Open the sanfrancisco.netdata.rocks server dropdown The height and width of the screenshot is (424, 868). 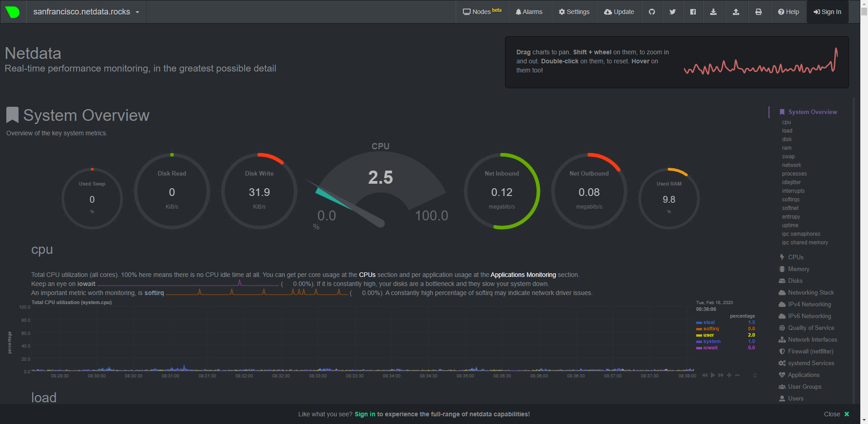pyautogui.click(x=86, y=12)
